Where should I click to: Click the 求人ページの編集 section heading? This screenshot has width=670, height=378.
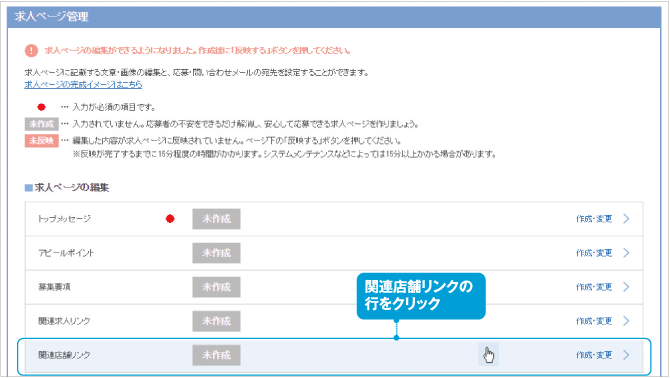[71, 188]
